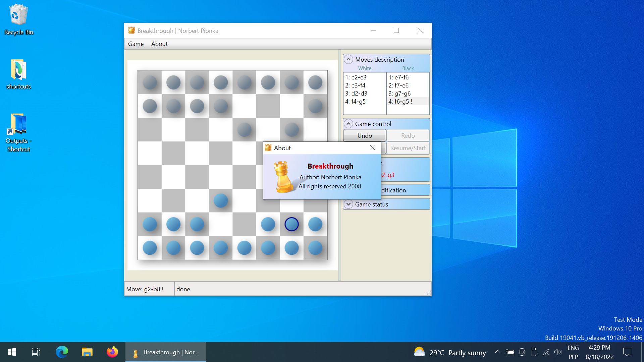The image size is (644, 362).
Task: Click the volume speaker icon in the system tray
Action: tap(558, 352)
